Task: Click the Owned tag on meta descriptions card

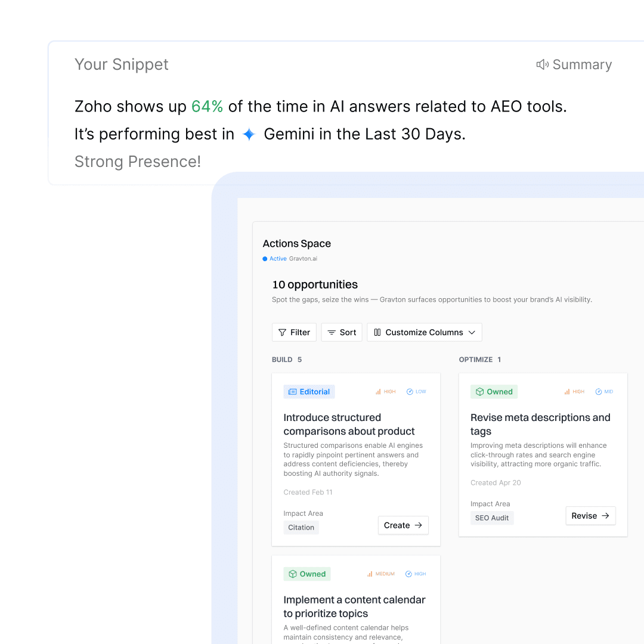Action: (x=494, y=392)
